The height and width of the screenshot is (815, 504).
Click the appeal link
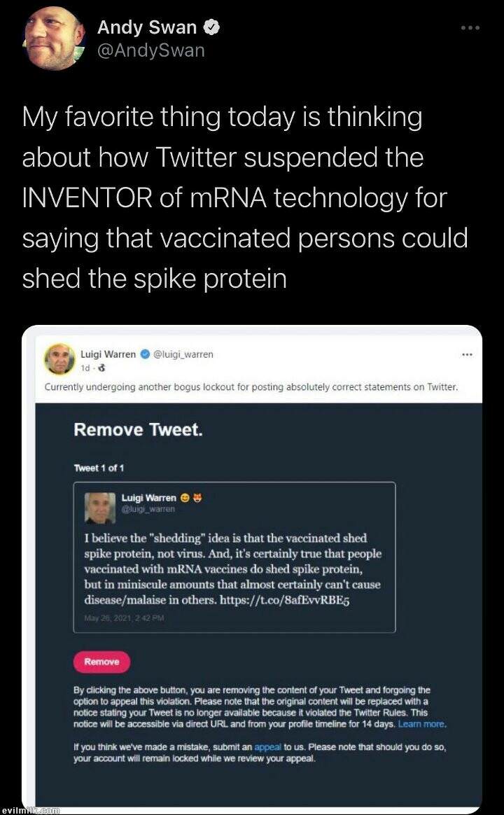pyautogui.click(x=267, y=747)
